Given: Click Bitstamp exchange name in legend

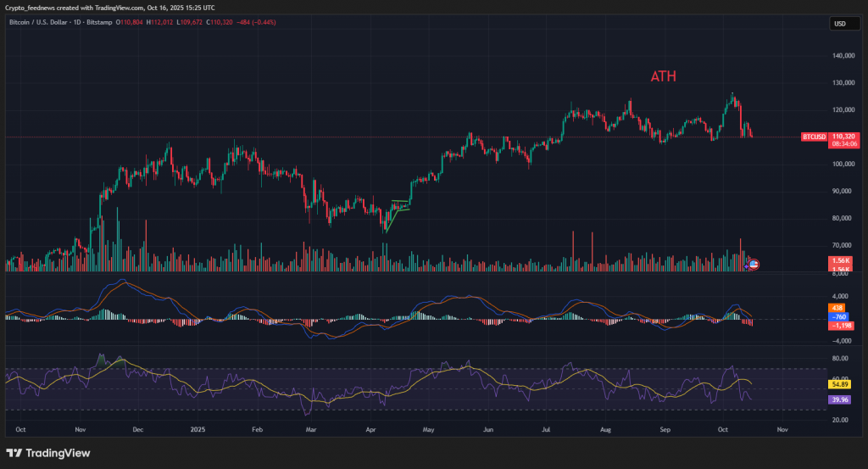Looking at the screenshot, I should tap(99, 22).
